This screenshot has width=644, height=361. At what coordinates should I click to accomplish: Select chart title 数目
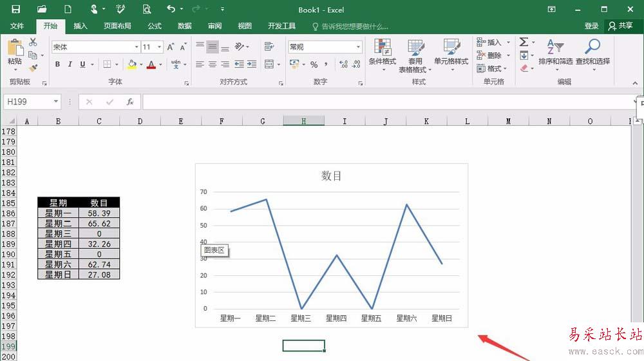pyautogui.click(x=332, y=176)
